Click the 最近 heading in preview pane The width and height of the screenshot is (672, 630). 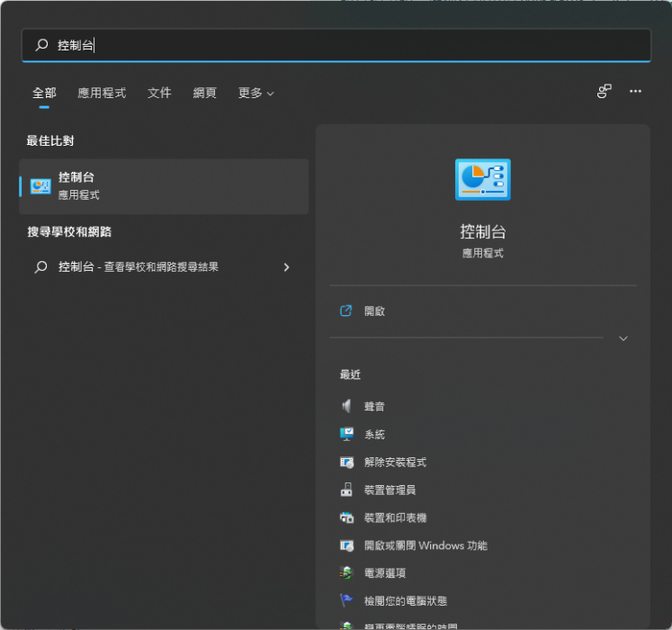350,374
